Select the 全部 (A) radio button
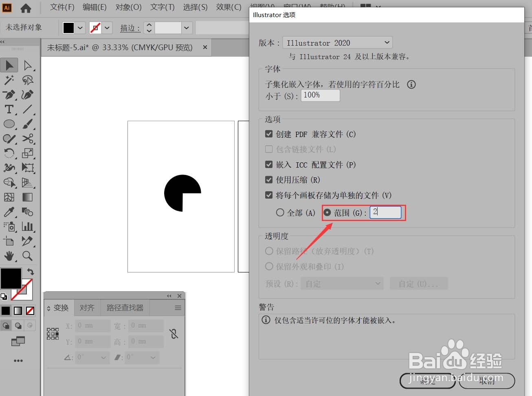This screenshot has width=532, height=396. [x=280, y=212]
